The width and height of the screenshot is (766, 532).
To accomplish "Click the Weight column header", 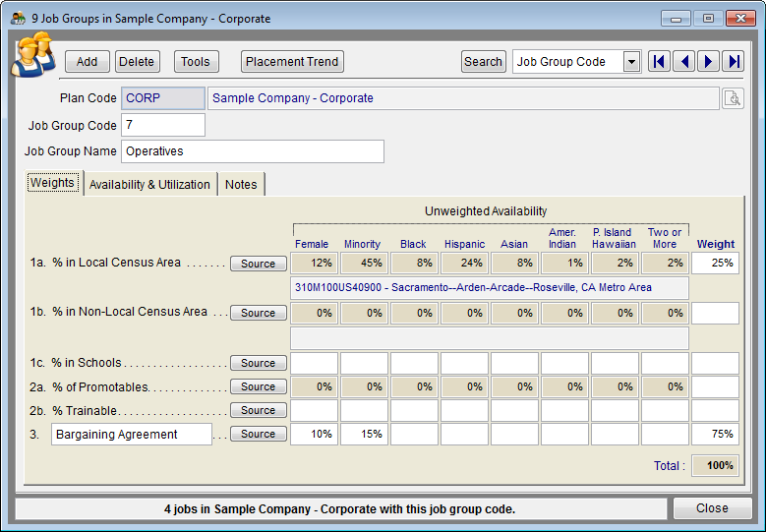I will pyautogui.click(x=716, y=244).
